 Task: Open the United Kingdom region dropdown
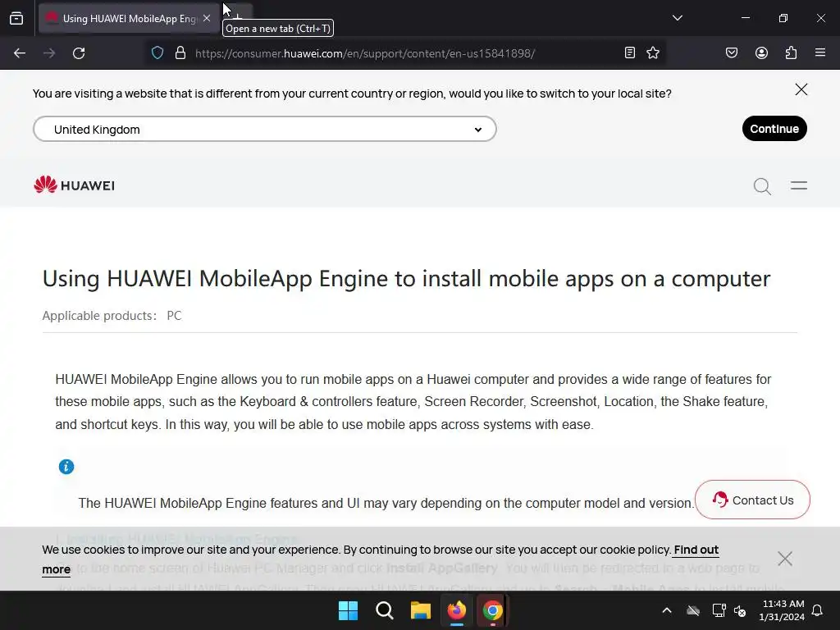(x=265, y=129)
